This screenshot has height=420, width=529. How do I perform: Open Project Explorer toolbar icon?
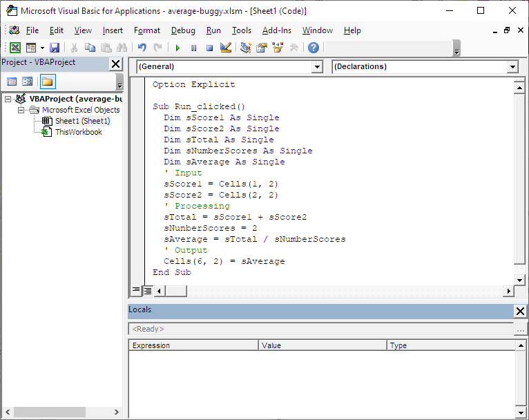pyautogui.click(x=246, y=48)
